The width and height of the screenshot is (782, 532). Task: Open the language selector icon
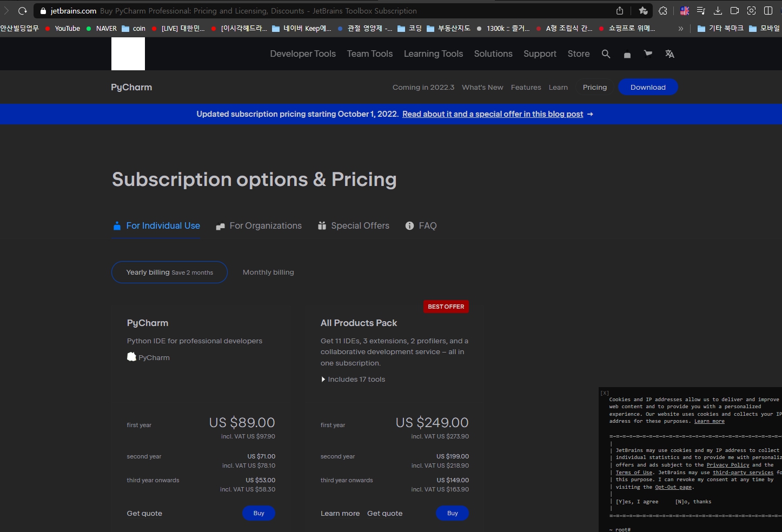(670, 54)
